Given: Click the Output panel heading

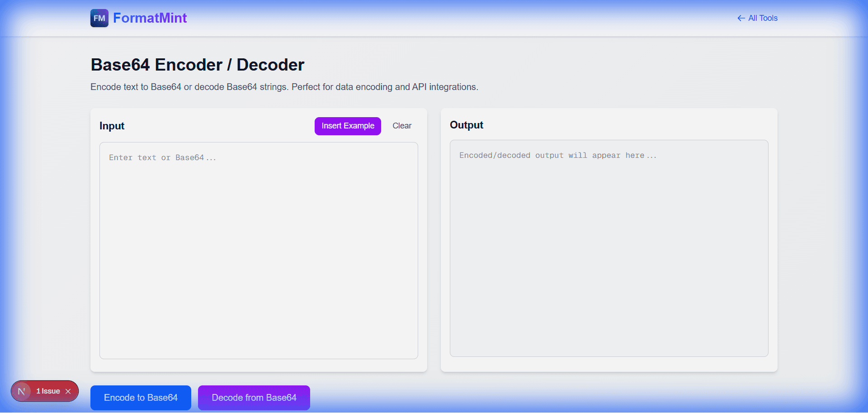Looking at the screenshot, I should pos(466,125).
